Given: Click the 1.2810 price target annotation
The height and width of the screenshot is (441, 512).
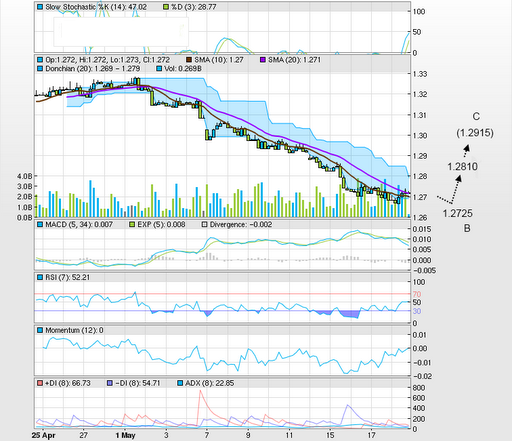Looking at the screenshot, I should (462, 166).
